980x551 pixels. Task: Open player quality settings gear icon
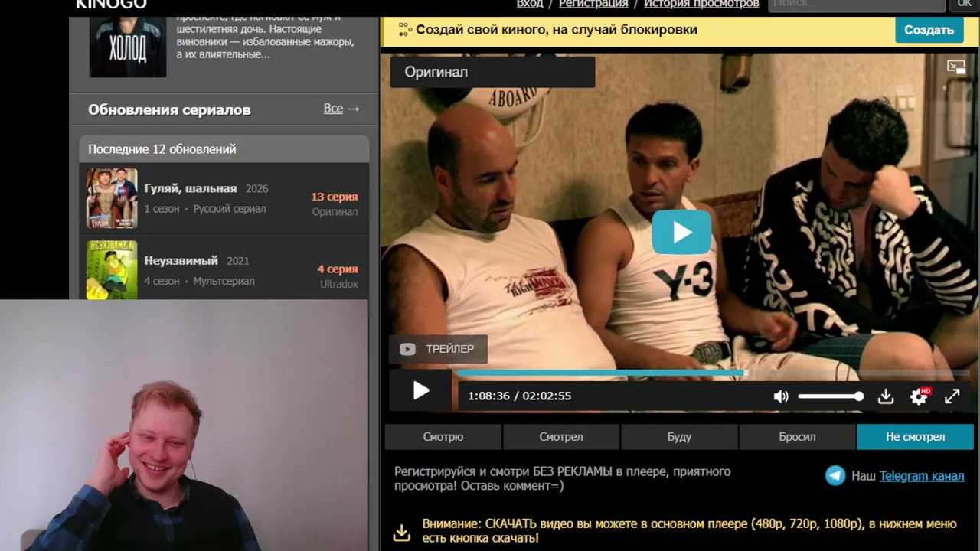[919, 396]
